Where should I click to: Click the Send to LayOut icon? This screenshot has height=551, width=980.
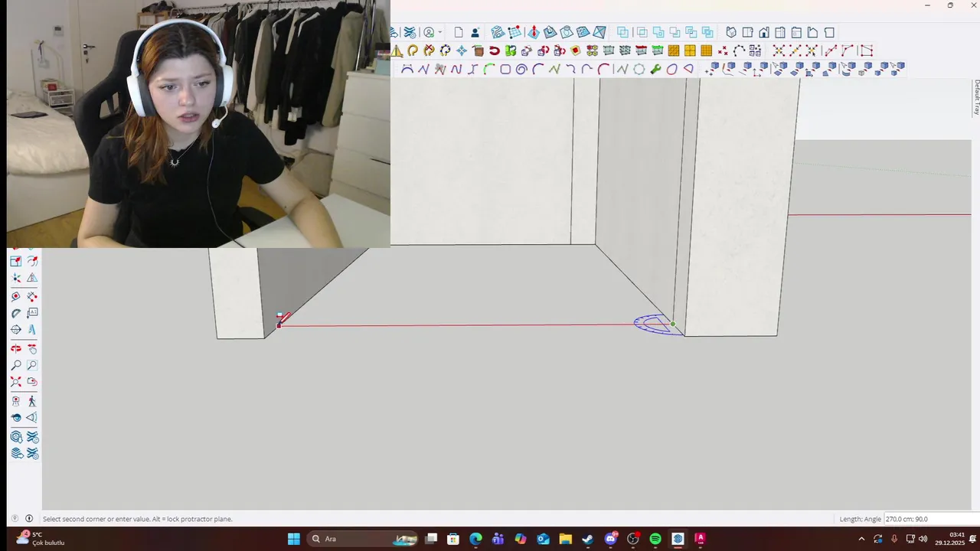pos(15,452)
